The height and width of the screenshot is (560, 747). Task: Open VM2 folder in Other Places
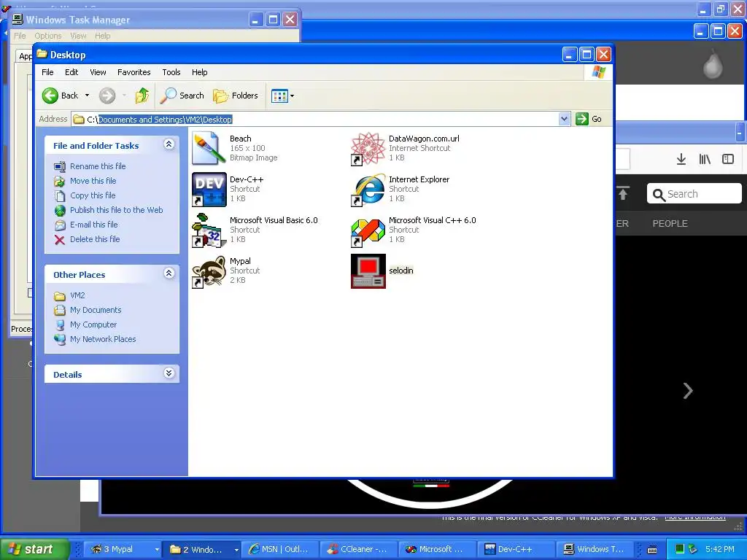(77, 296)
